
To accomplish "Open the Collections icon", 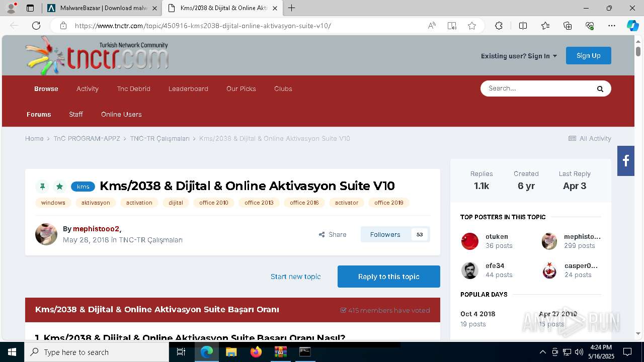I will [568, 26].
